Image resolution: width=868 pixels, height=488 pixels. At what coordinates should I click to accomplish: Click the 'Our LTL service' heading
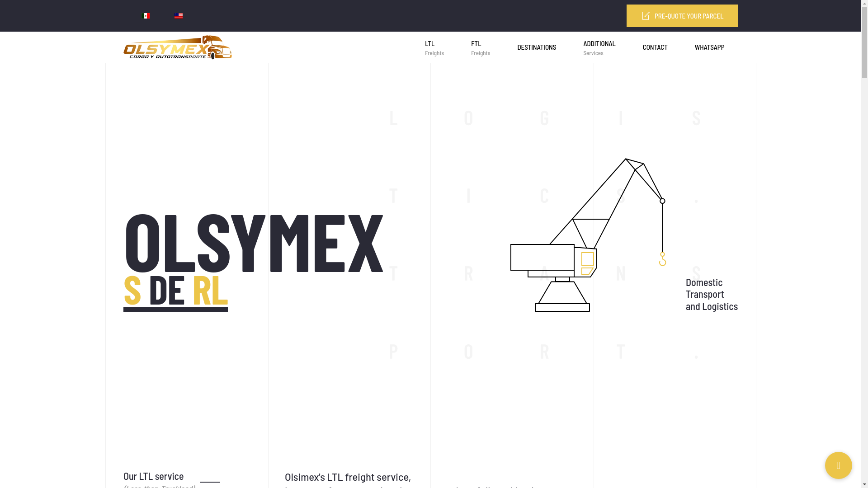click(153, 476)
